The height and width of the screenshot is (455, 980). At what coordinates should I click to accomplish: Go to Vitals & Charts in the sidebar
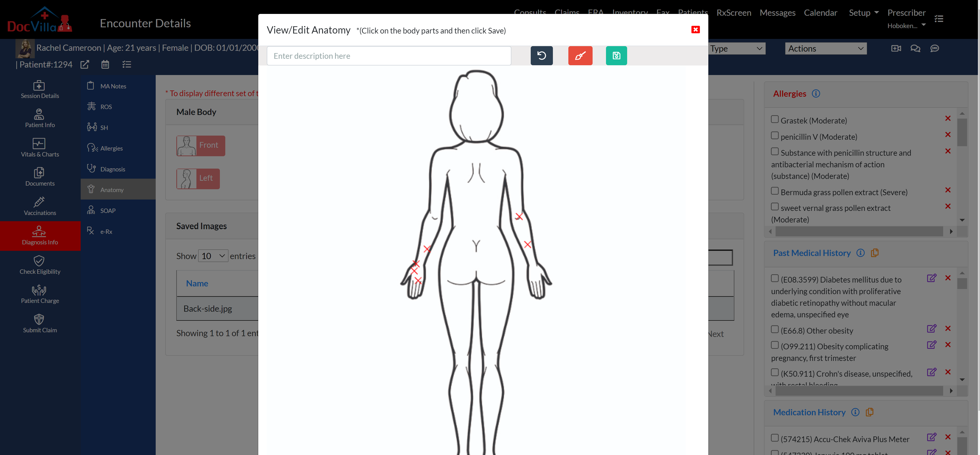point(39,148)
